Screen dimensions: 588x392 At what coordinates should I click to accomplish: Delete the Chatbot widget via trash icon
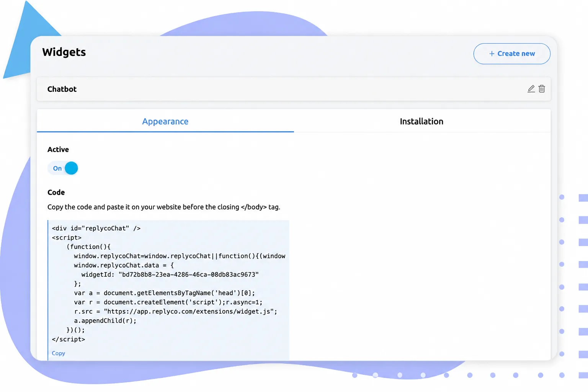click(542, 89)
